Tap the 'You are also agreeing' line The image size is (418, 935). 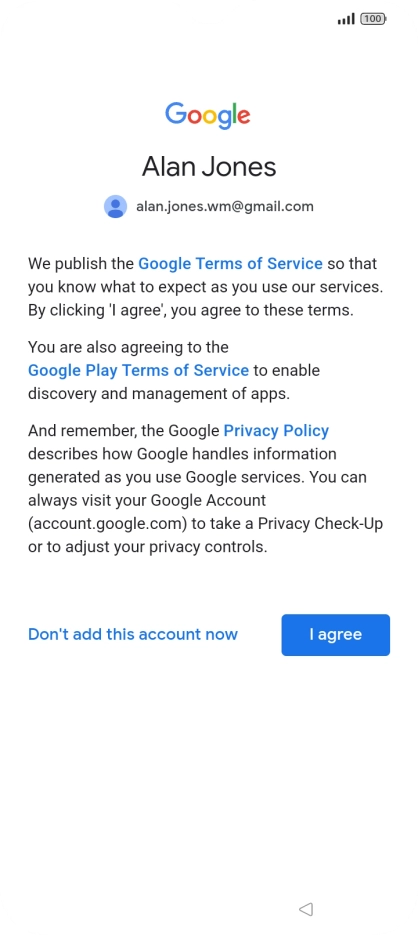pyautogui.click(x=128, y=347)
